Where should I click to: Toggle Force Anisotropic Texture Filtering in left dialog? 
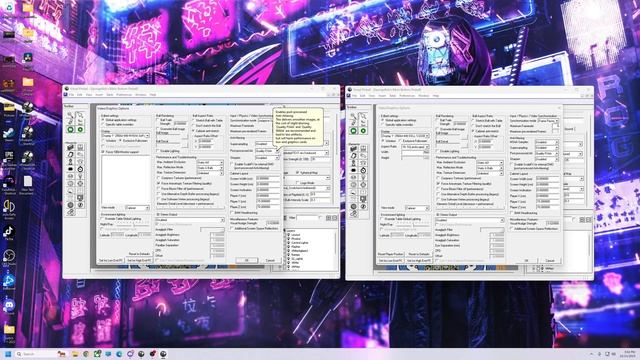tap(185, 184)
